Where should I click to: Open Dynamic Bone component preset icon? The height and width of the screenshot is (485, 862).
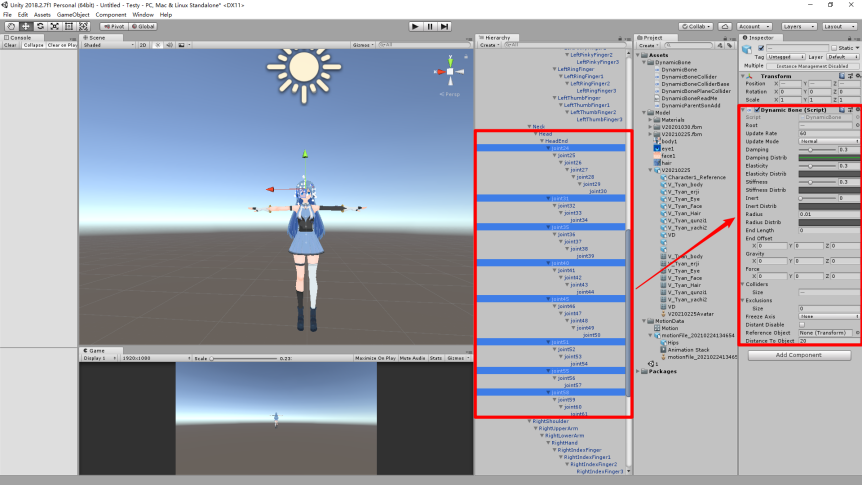tap(850, 110)
